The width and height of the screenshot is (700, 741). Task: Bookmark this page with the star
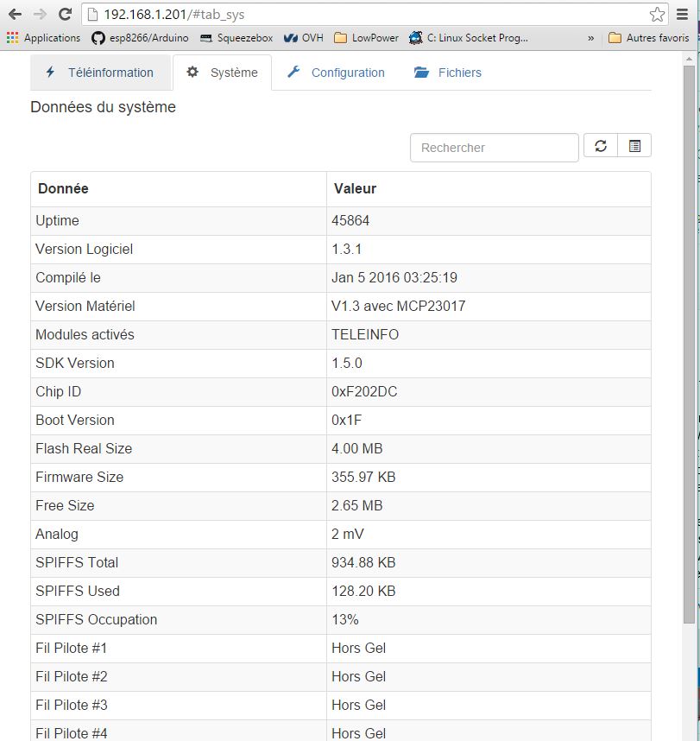point(657,15)
